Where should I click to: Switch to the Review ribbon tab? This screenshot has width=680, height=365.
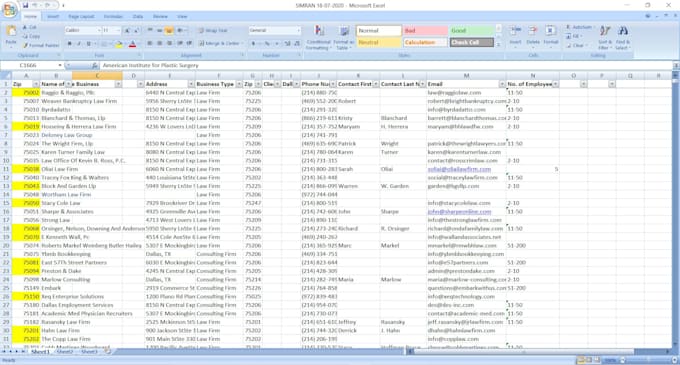tap(160, 16)
